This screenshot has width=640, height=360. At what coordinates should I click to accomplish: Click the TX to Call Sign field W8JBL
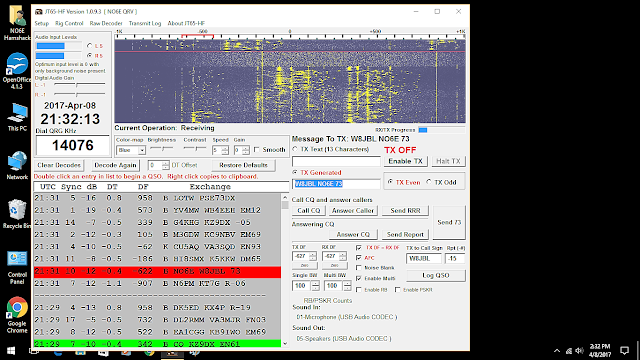pos(424,258)
